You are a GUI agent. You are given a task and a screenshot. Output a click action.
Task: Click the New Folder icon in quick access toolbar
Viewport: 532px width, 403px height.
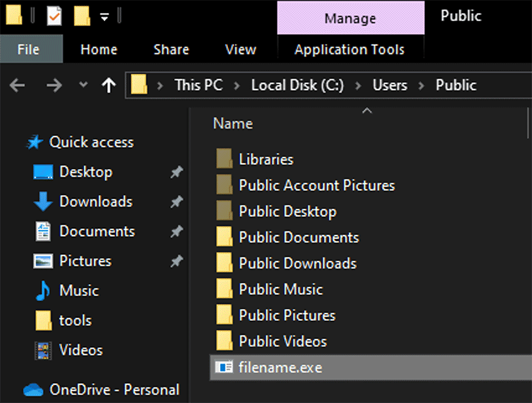(82, 15)
